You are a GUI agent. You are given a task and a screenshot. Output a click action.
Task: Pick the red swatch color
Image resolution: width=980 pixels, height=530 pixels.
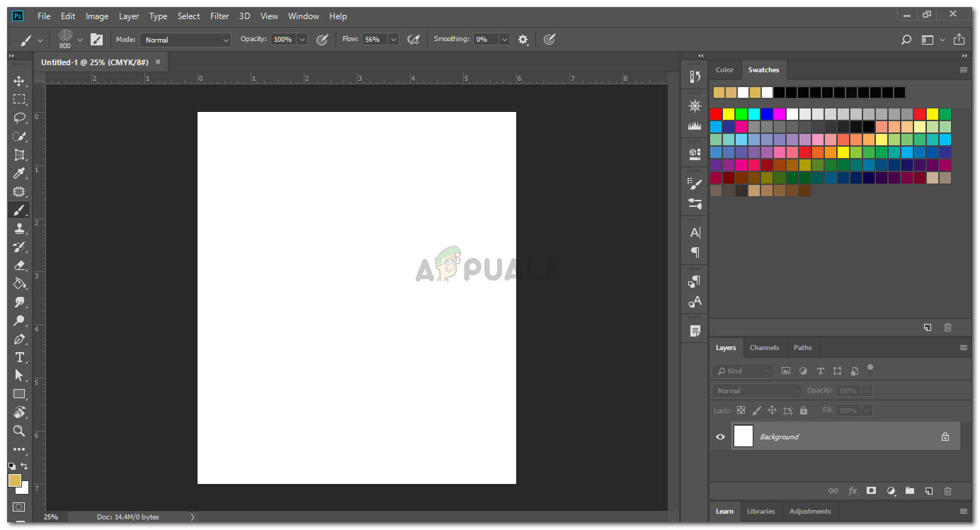click(x=716, y=114)
